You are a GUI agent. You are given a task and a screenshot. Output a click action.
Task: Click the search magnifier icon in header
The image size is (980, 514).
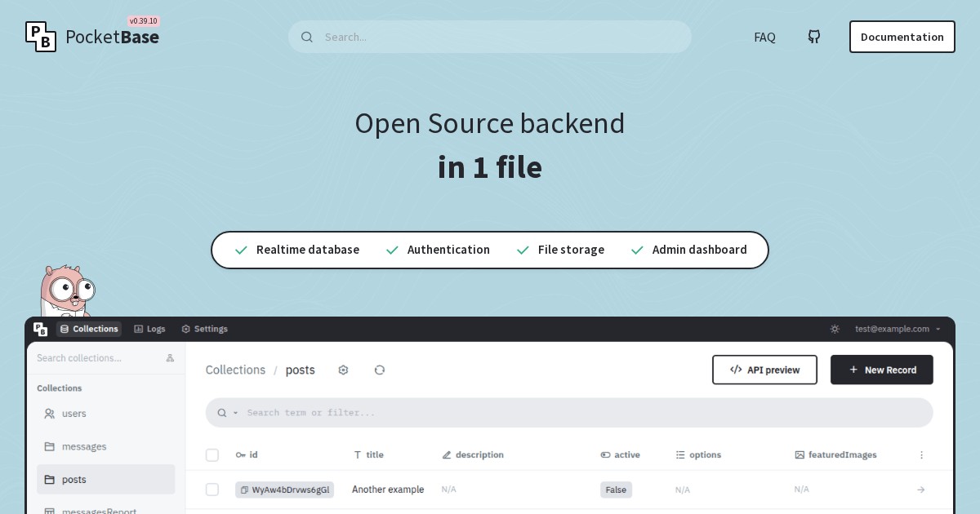307,37
